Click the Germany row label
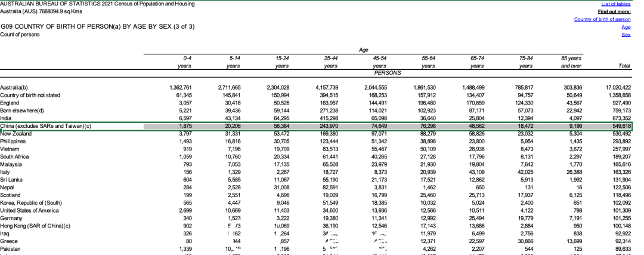Image resolution: width=644 pixels, height=255 pixels. pos(11,218)
